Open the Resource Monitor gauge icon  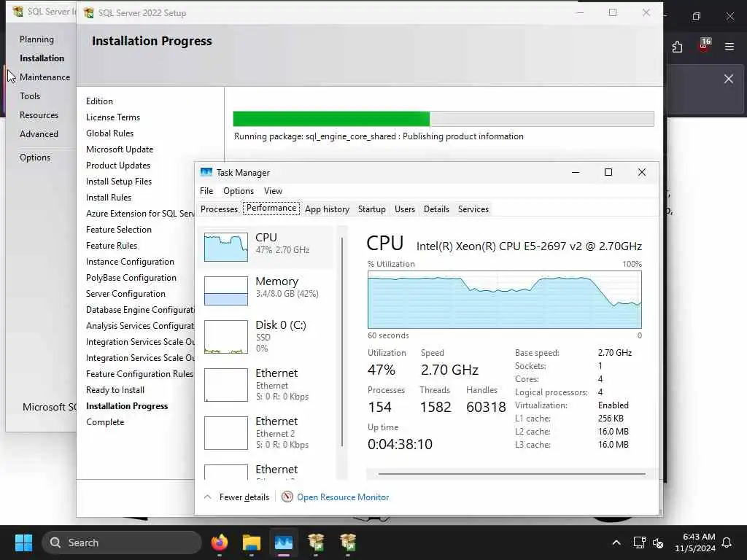coord(287,497)
